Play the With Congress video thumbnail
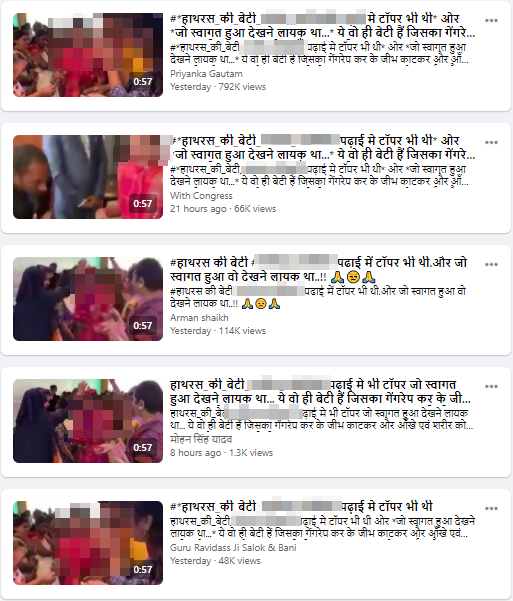Viewport: 513px width, 601px height. [88, 177]
